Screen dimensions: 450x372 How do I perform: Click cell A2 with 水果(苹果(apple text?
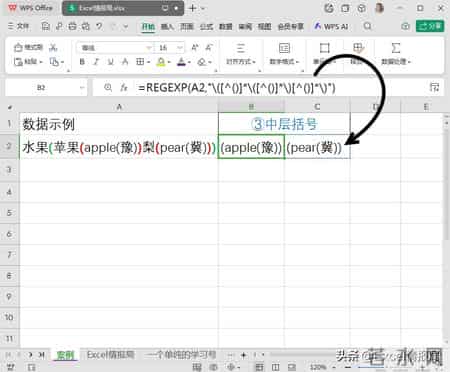[119, 147]
